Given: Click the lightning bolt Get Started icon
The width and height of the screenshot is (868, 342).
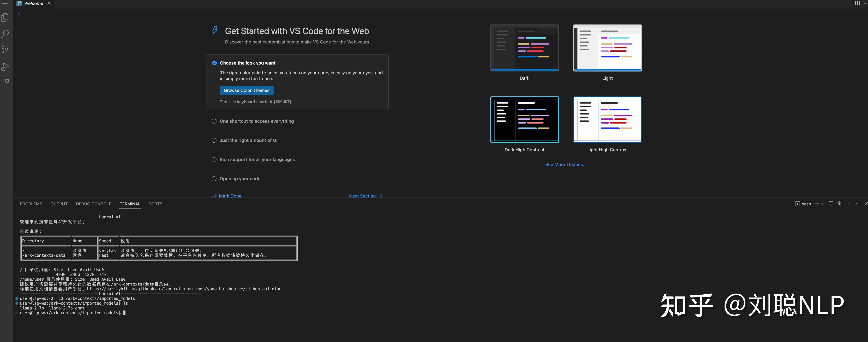Looking at the screenshot, I should point(215,30).
